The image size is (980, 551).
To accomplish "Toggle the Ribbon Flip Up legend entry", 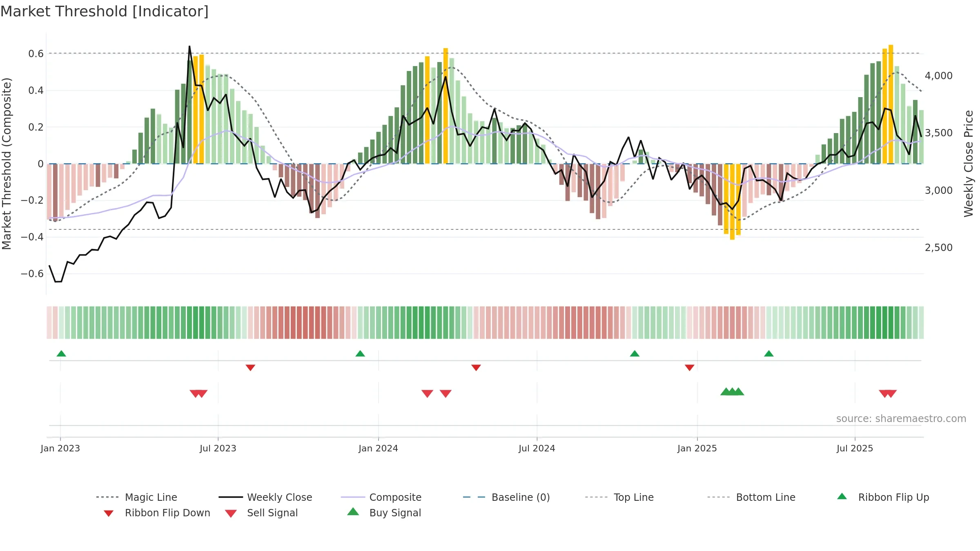I will pyautogui.click(x=883, y=497).
